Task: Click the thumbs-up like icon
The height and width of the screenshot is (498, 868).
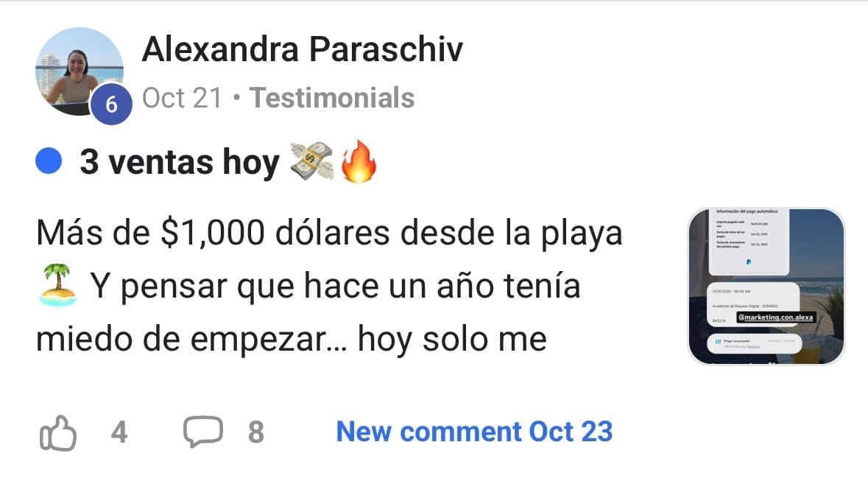Action: [58, 433]
